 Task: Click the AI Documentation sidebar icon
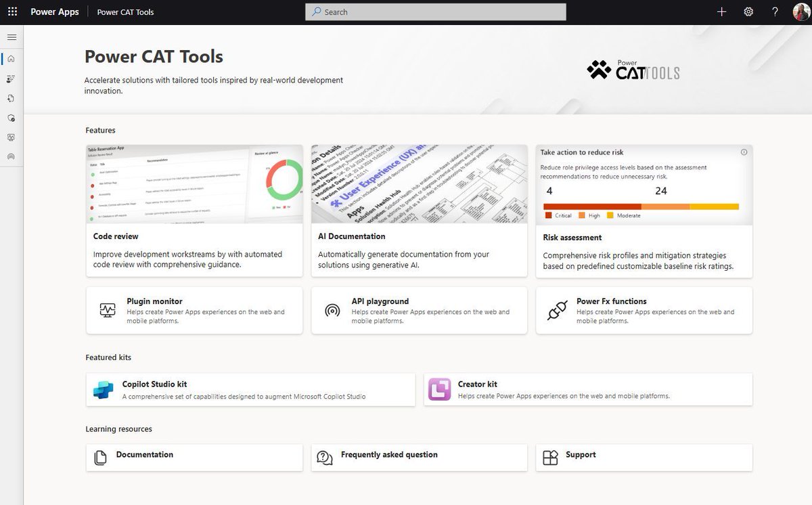[x=11, y=98]
